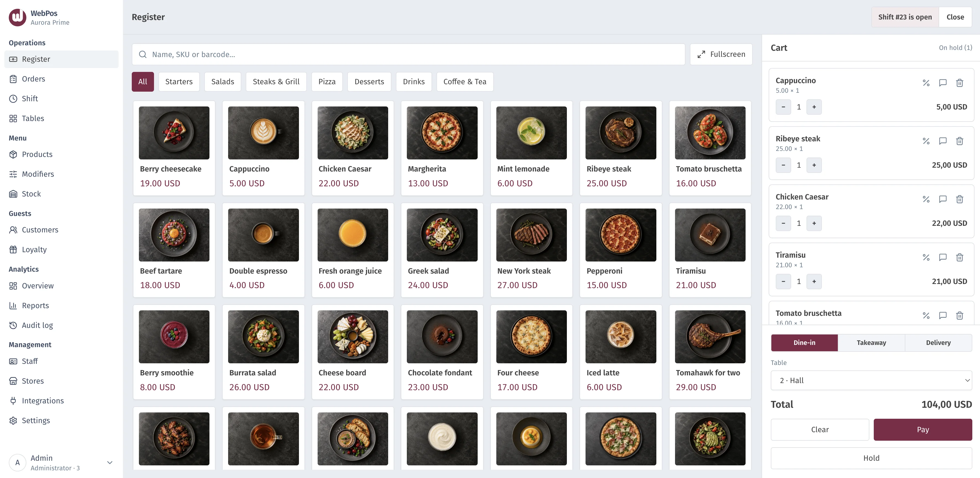Add Margherita pizza to the cart
Screen dimensions: 980x478
(442, 148)
